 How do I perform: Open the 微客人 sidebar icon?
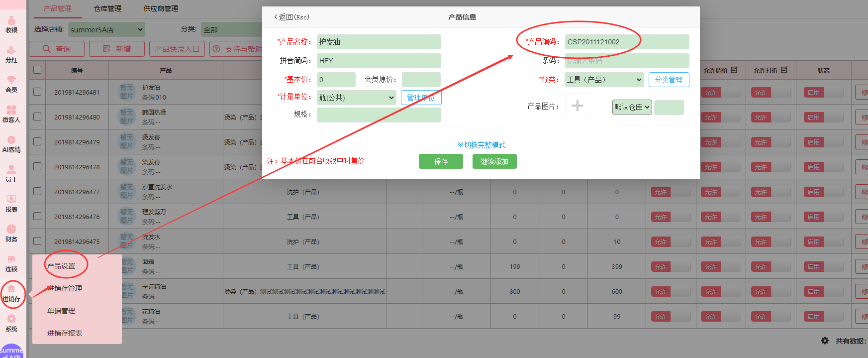tap(11, 114)
